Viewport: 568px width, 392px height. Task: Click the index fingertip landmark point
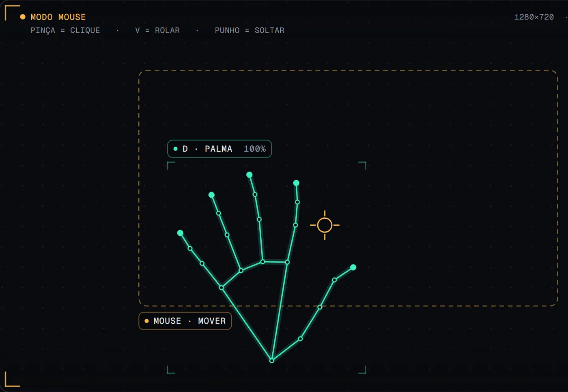coord(296,183)
